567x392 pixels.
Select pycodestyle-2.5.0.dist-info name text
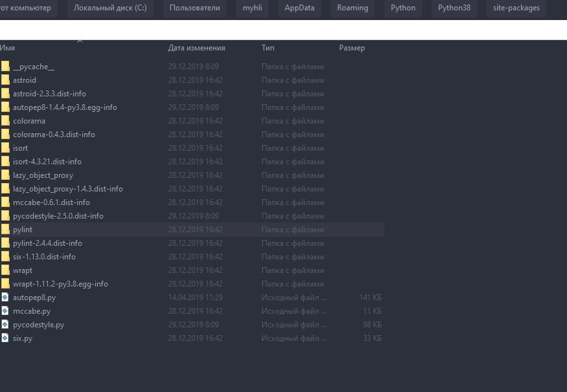pos(58,215)
